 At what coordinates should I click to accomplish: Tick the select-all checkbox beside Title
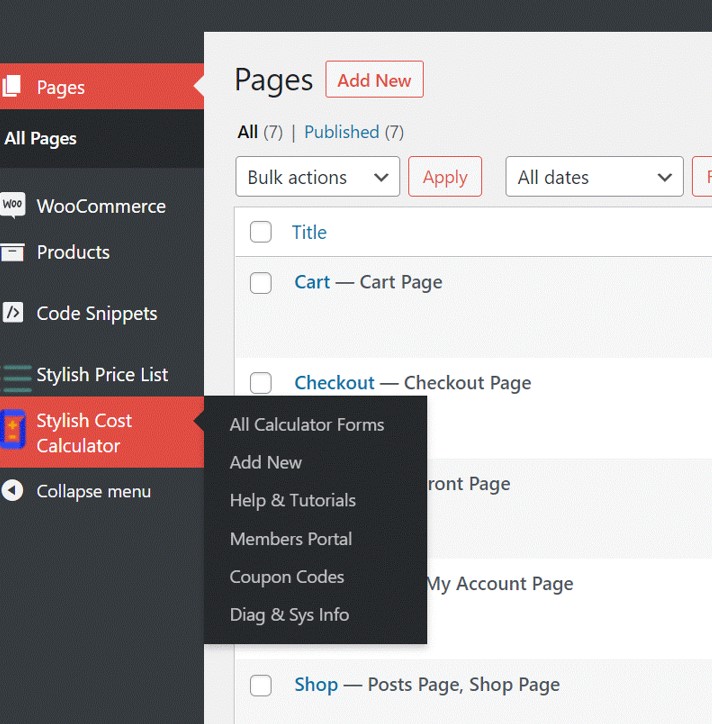pyautogui.click(x=260, y=232)
